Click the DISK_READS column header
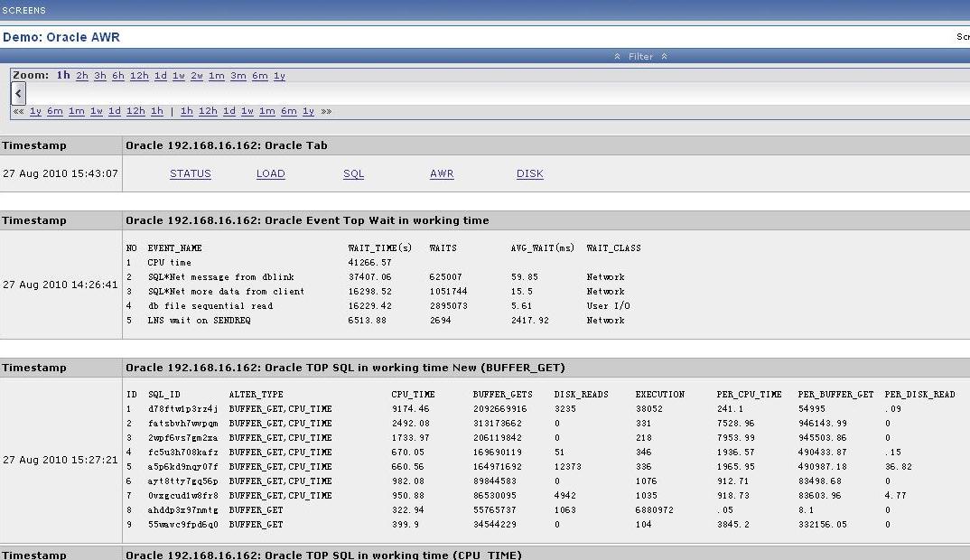This screenshot has width=970, height=560. click(581, 394)
